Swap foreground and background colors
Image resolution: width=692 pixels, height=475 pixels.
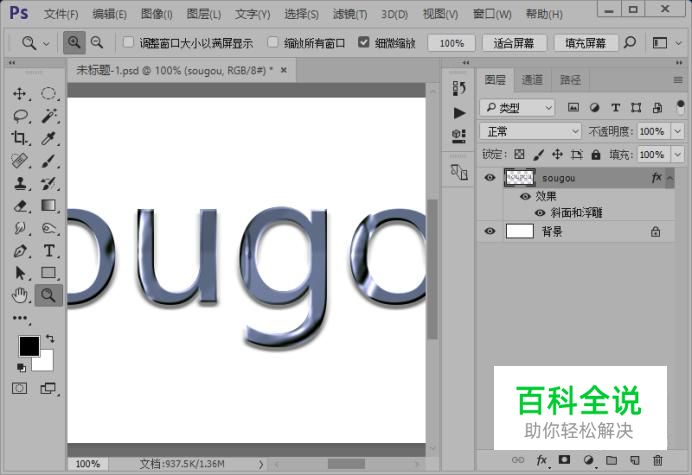coord(50,339)
